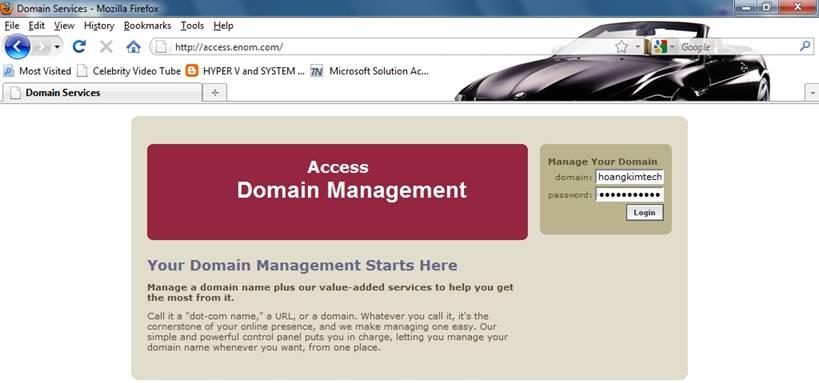This screenshot has width=819, height=383.
Task: Open the Google search engine selector
Action: (x=663, y=47)
